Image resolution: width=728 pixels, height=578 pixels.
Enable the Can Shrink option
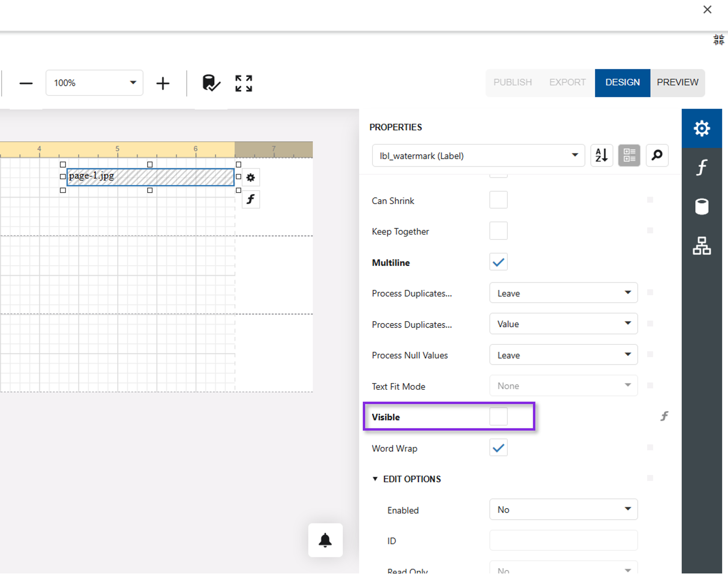498,200
